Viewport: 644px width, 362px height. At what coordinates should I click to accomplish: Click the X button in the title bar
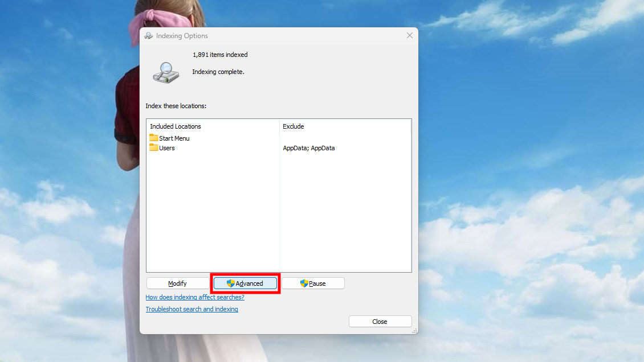410,36
